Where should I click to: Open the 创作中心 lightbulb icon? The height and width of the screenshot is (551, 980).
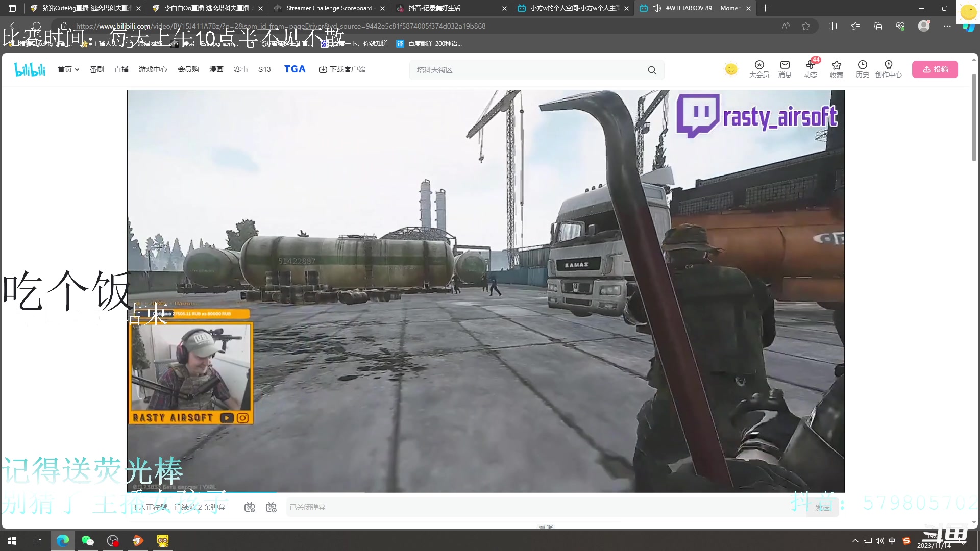(889, 69)
